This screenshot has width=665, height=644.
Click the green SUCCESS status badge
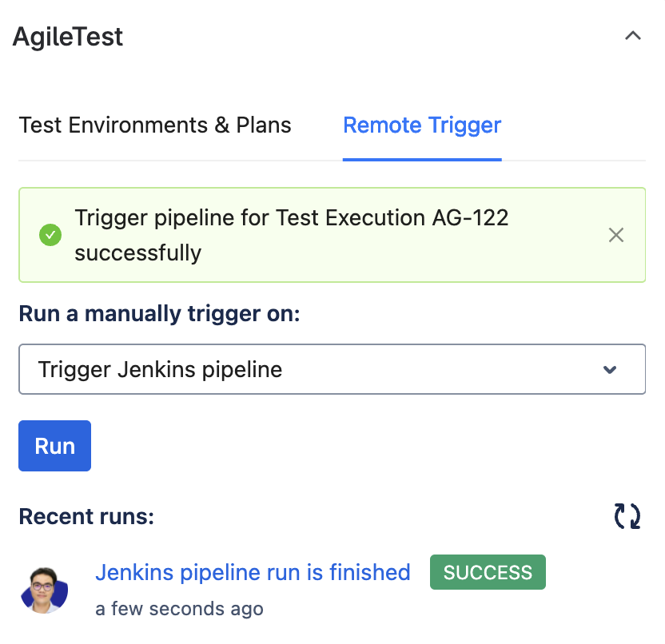(x=488, y=572)
